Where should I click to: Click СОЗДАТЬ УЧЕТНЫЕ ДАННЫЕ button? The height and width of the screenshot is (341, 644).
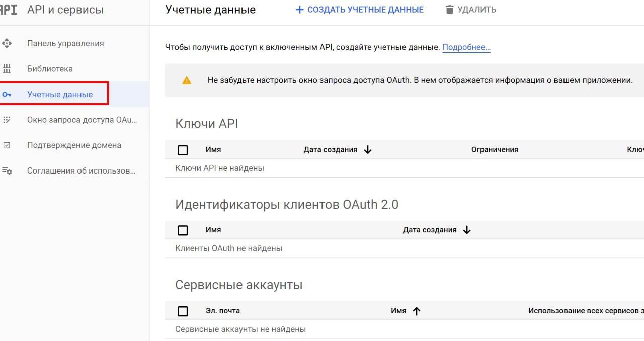click(x=359, y=10)
